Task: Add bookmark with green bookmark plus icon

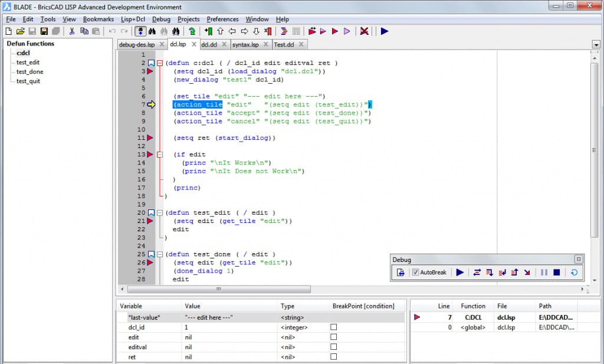Action: point(208,31)
